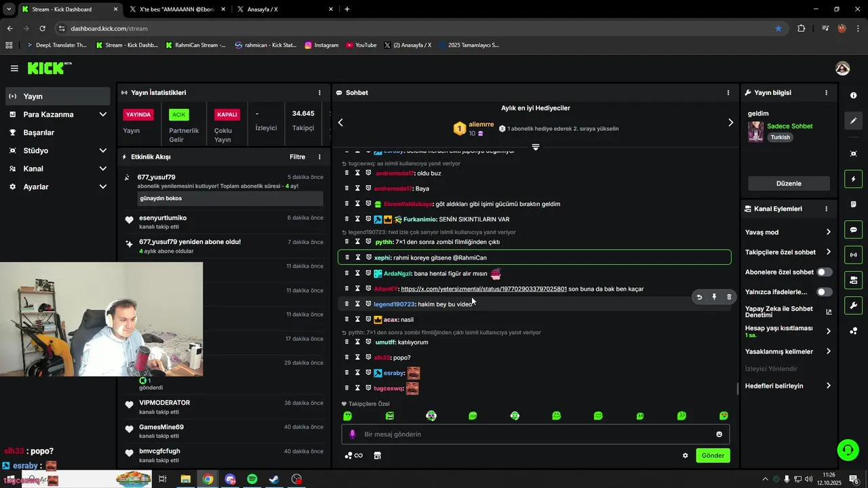The image size is (868, 488).
Task: Open Yavaş mod options arrow
Action: click(828, 232)
